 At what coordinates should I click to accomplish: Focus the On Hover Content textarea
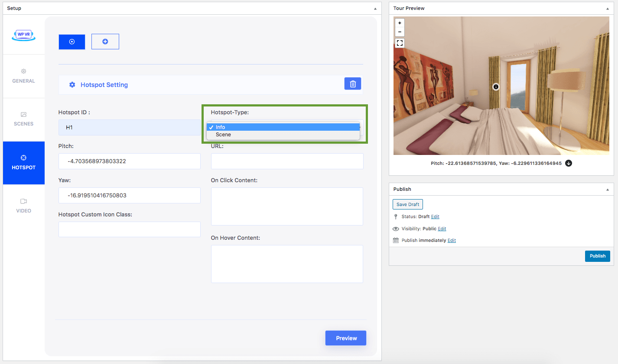pyautogui.click(x=287, y=264)
